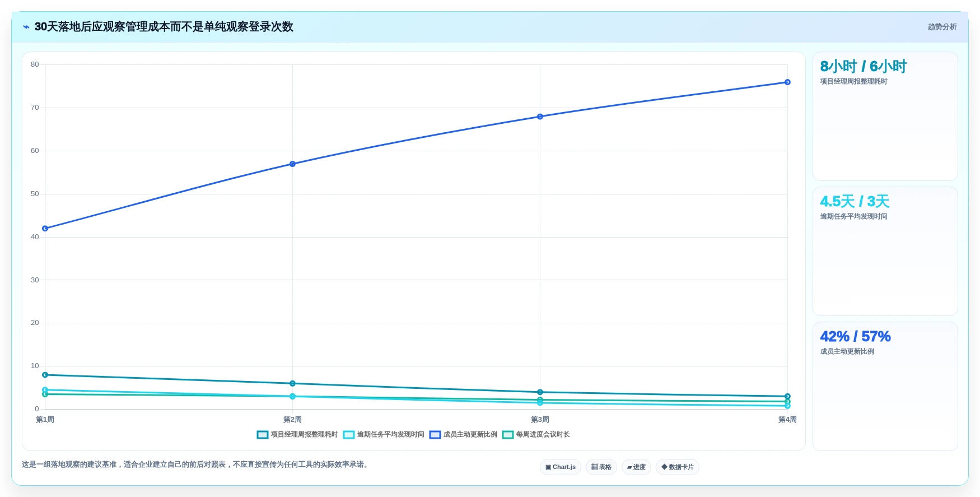The image size is (980, 497).
Task: Click the 趋势分析 label in header
Action: [942, 27]
